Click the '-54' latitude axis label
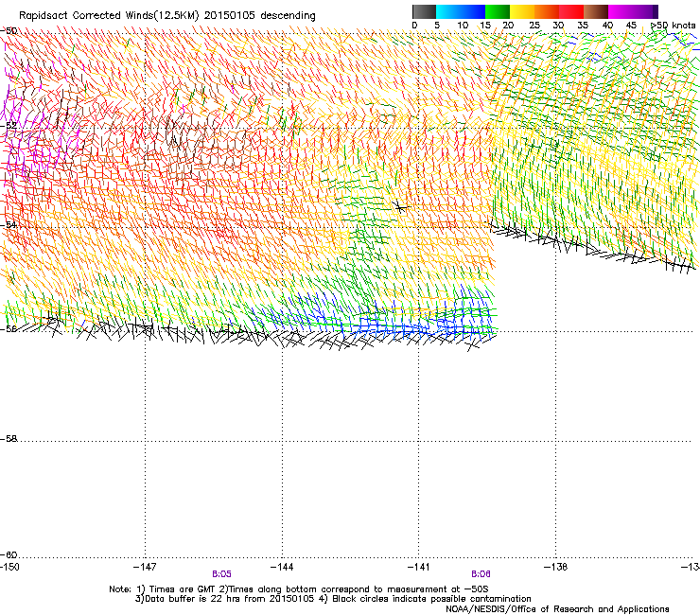This screenshot has height=615, width=700. point(9,224)
